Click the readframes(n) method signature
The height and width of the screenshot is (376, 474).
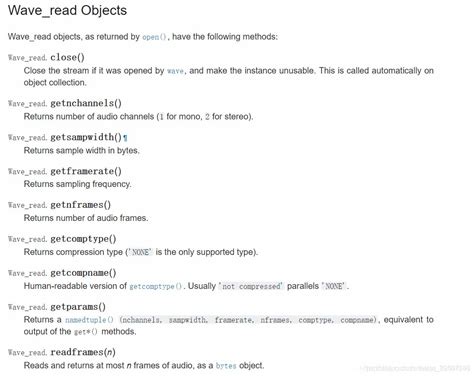tap(62, 352)
